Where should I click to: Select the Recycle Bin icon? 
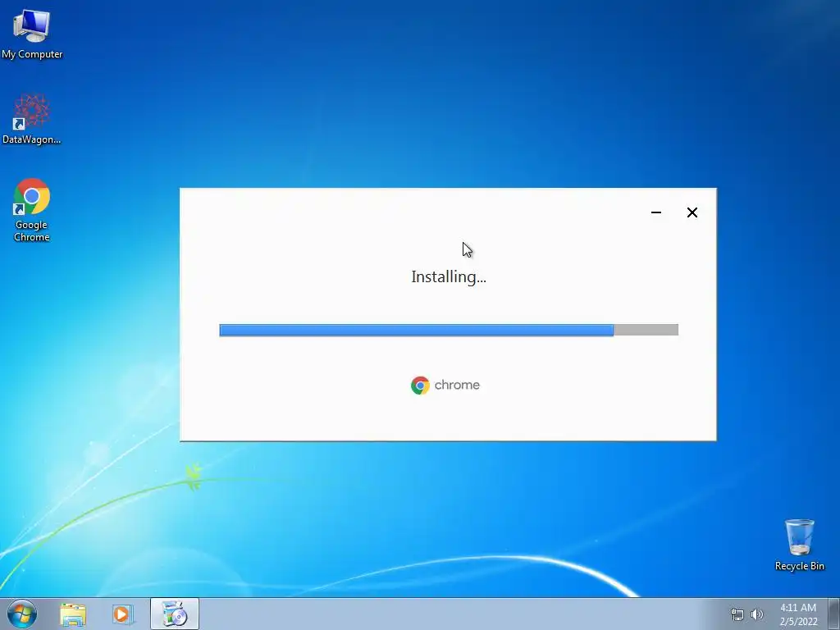coord(799,545)
